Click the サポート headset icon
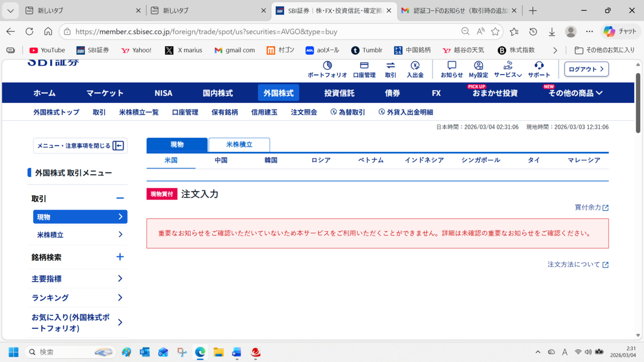 pos(539,66)
